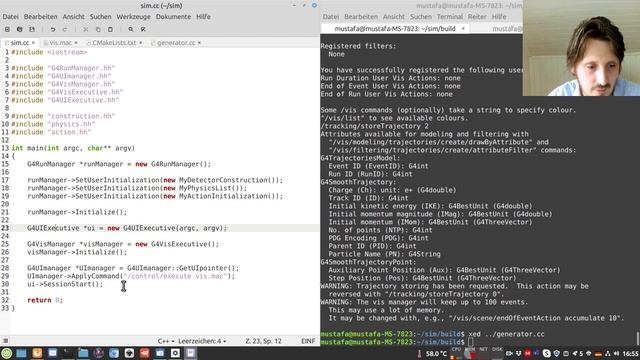Screen dimensions: 640x360
Task: Click the Cut scissors toolbar icon
Action: click(85, 29)
